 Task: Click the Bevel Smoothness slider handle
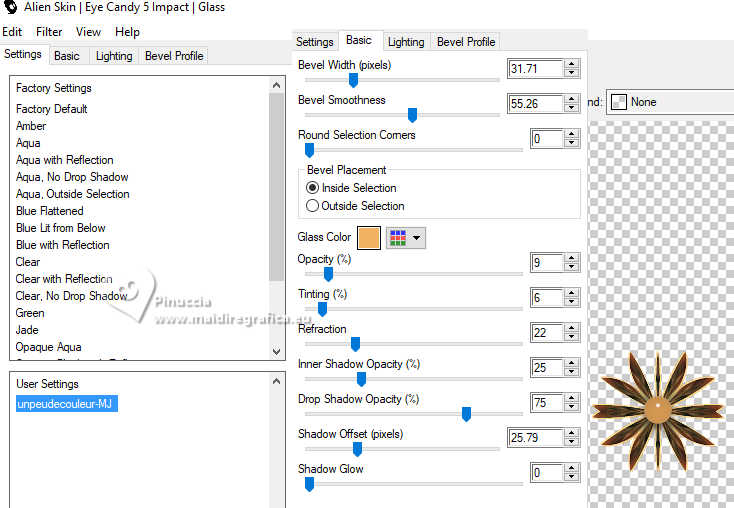point(412,115)
